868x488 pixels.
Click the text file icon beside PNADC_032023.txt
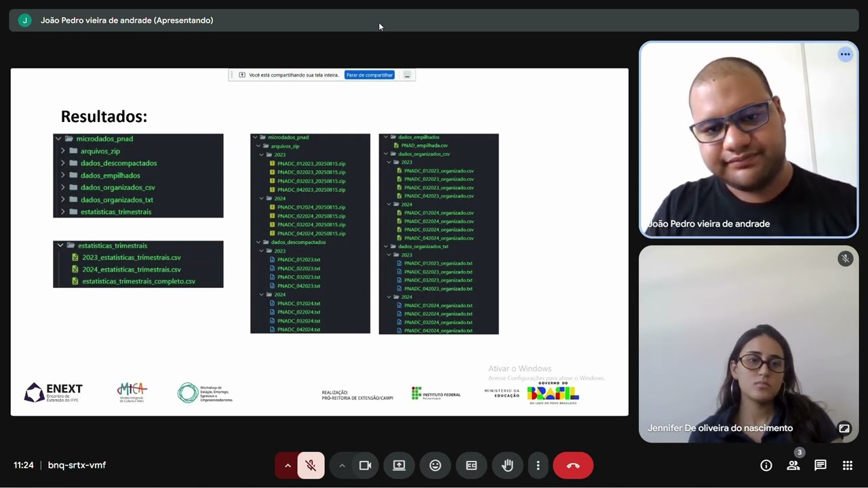(273, 277)
